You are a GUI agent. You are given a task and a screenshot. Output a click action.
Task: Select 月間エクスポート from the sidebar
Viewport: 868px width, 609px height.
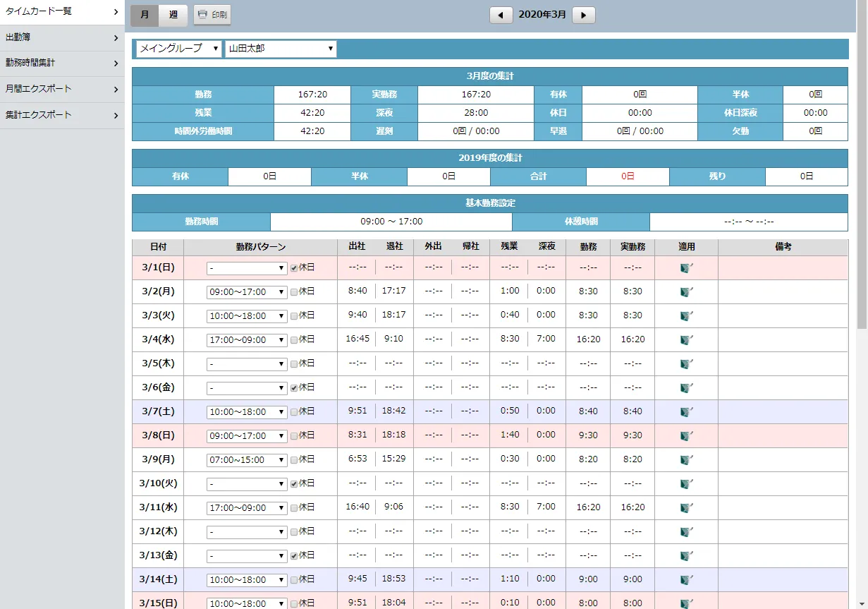pos(62,89)
